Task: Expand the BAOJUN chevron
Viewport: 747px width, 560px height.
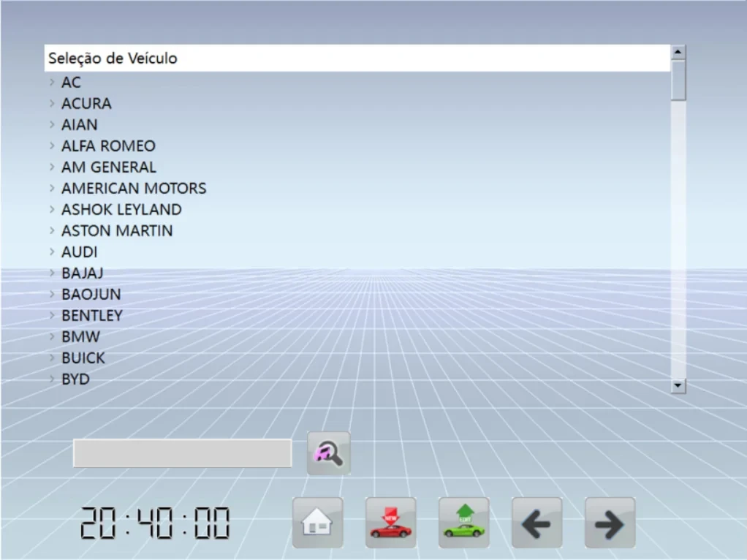Action: [52, 294]
